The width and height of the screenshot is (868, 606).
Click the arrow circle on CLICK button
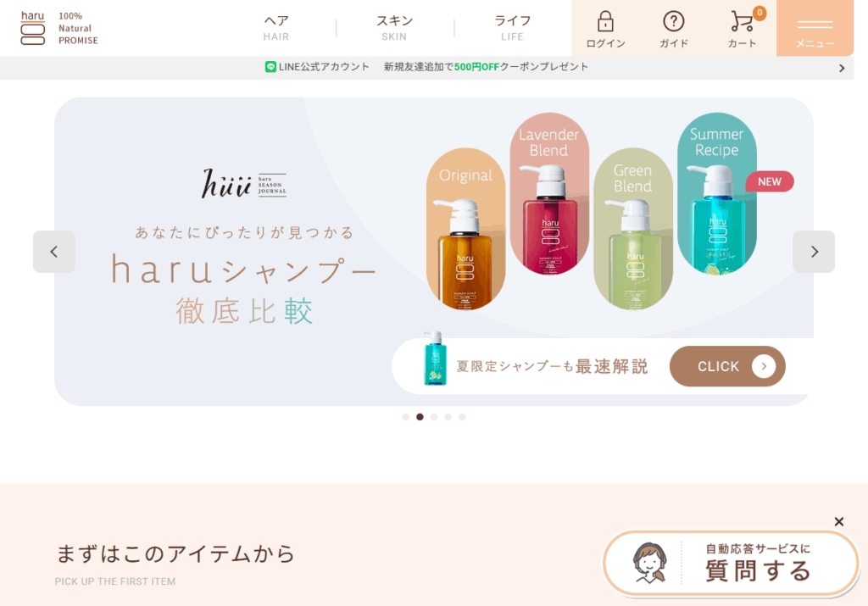[764, 366]
